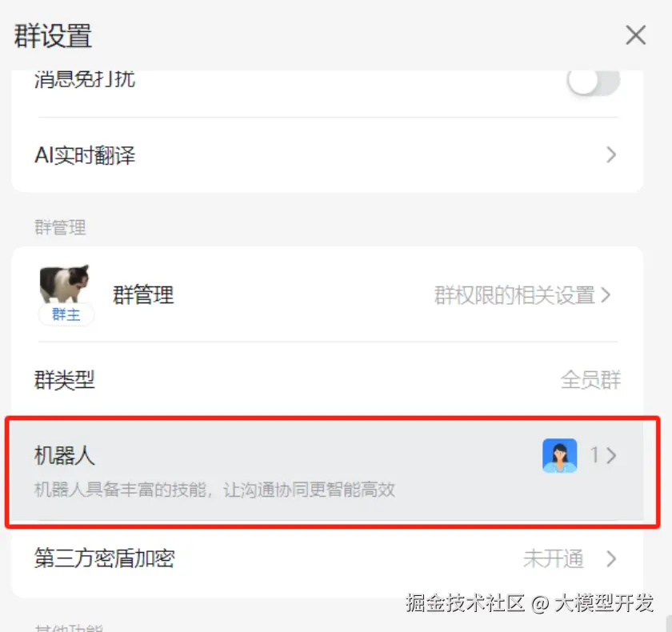
Task: Expand the chevron next to AI实时翻译
Action: tap(611, 155)
